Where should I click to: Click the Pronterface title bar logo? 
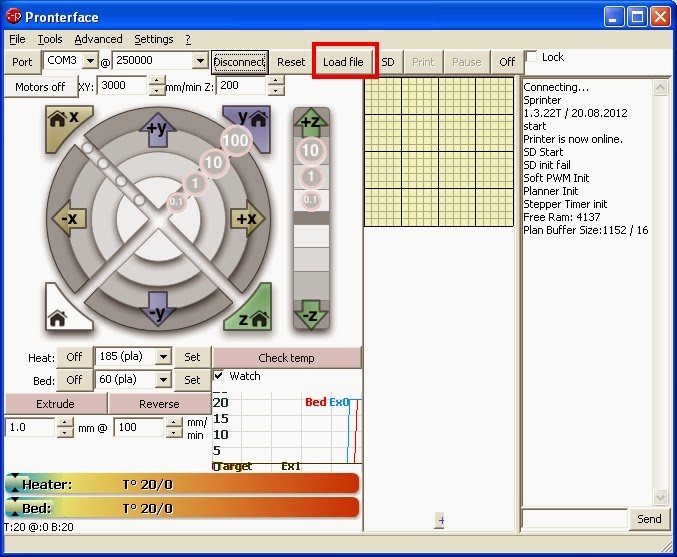13,16
